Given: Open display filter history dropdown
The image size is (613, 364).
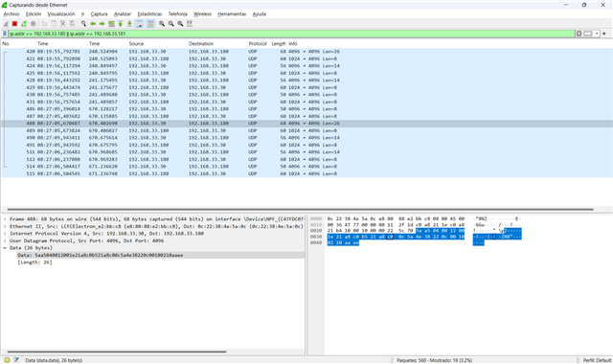Looking at the screenshot, I should [x=597, y=34].
